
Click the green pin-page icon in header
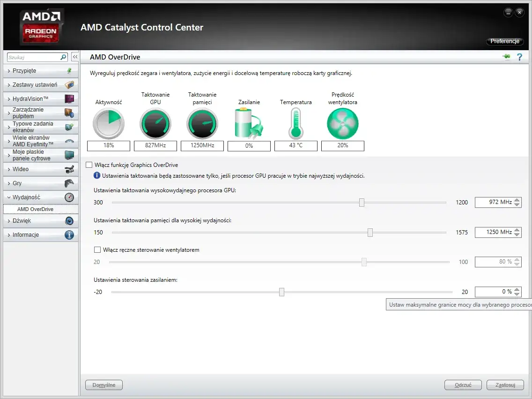pos(506,57)
